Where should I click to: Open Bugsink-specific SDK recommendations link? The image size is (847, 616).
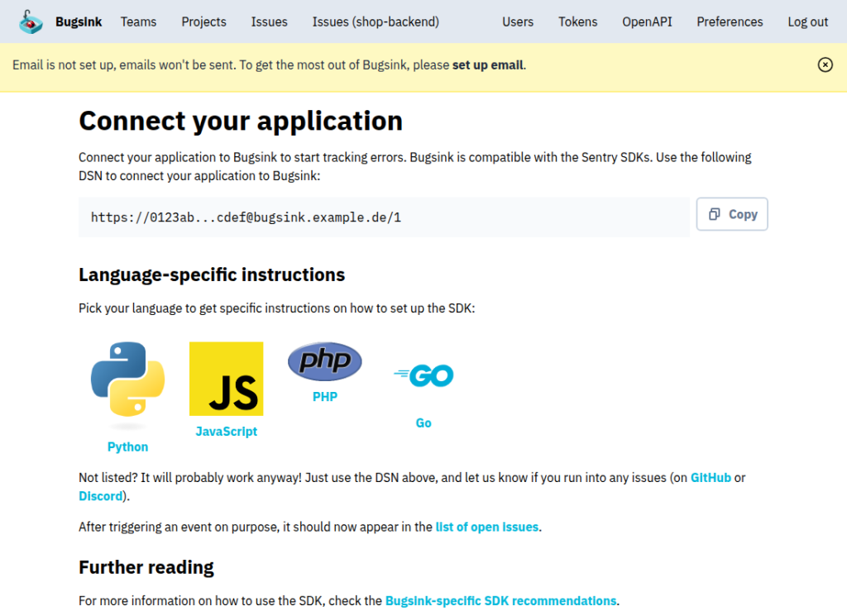pyautogui.click(x=500, y=601)
